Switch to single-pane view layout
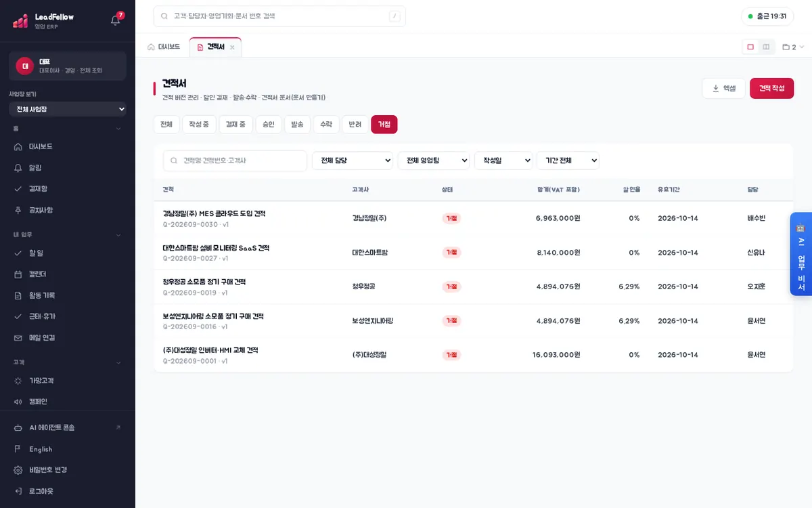This screenshot has height=508, width=812. tap(750, 47)
